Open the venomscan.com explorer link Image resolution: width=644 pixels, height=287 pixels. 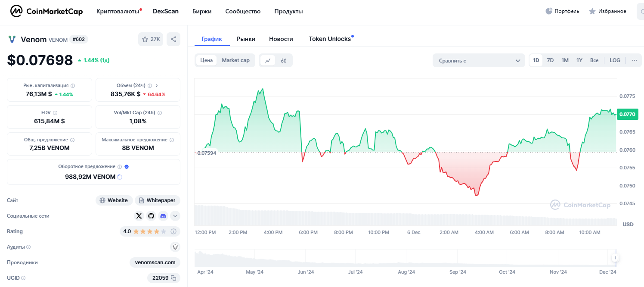155,262
